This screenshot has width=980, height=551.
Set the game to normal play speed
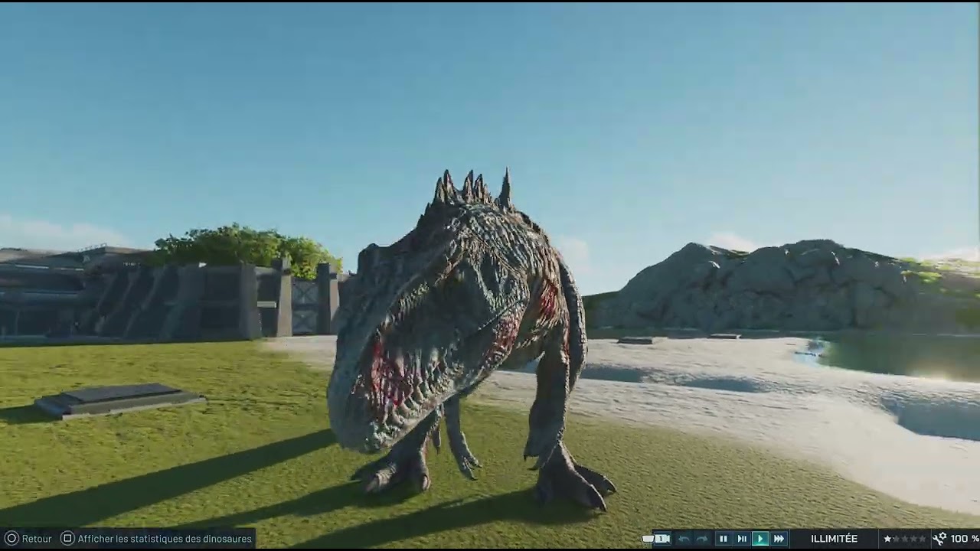click(x=760, y=539)
